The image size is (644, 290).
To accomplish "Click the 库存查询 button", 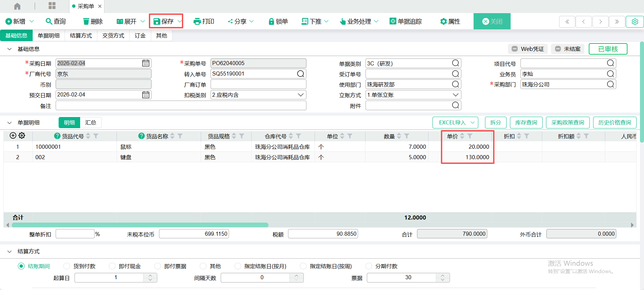I will pyautogui.click(x=526, y=123).
